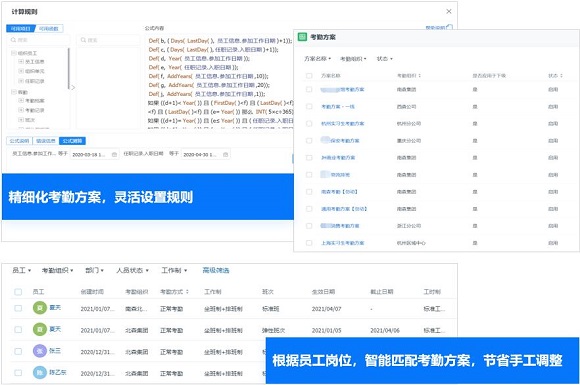Expand the 考勤档案 tree node
Viewport: 580px width, 385px height.
(x=21, y=101)
